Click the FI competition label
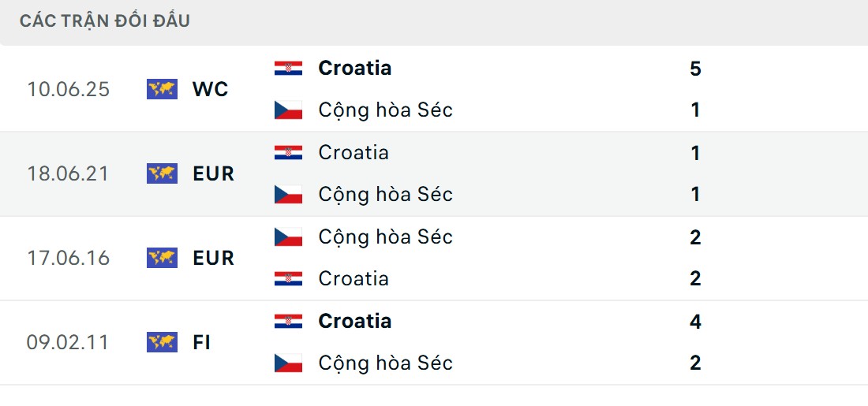The height and width of the screenshot is (406, 868). click(x=201, y=342)
